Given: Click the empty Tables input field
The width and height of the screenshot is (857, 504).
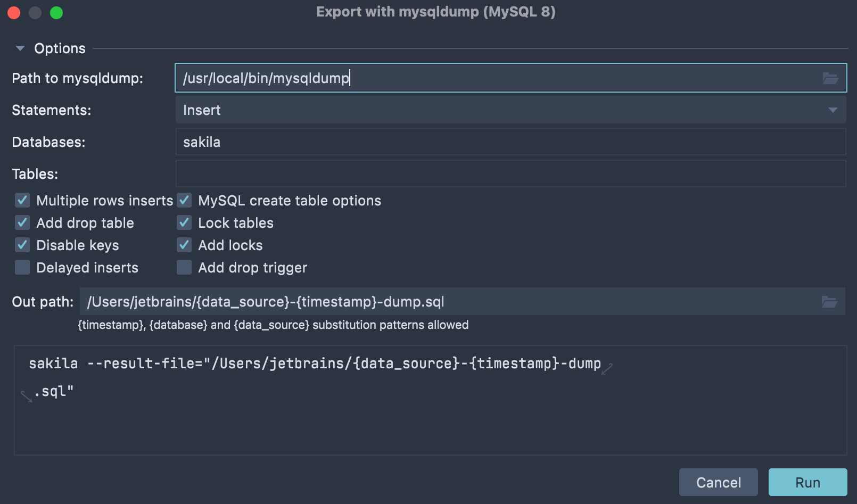Looking at the screenshot, I should pyautogui.click(x=510, y=174).
